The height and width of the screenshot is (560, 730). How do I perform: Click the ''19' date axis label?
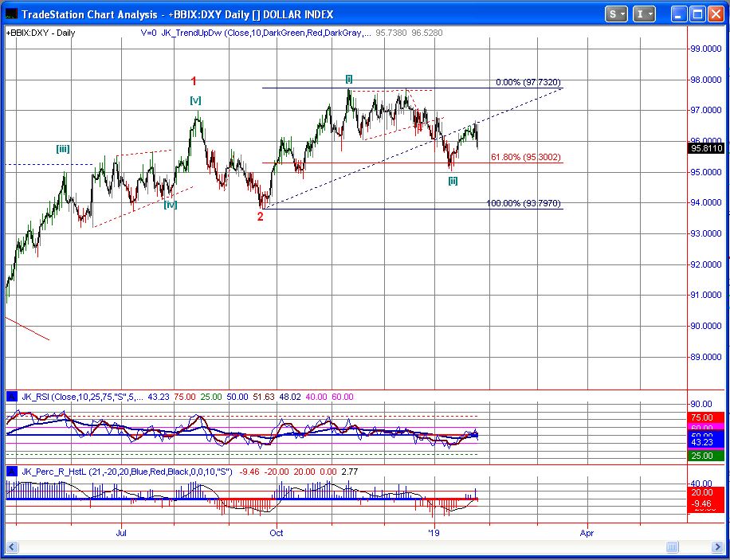coord(434,533)
